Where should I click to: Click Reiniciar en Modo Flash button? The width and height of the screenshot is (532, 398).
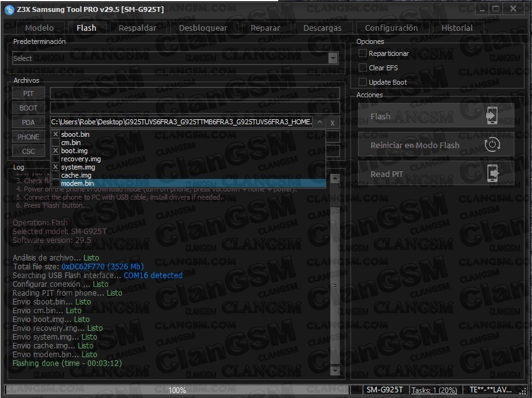[436, 145]
